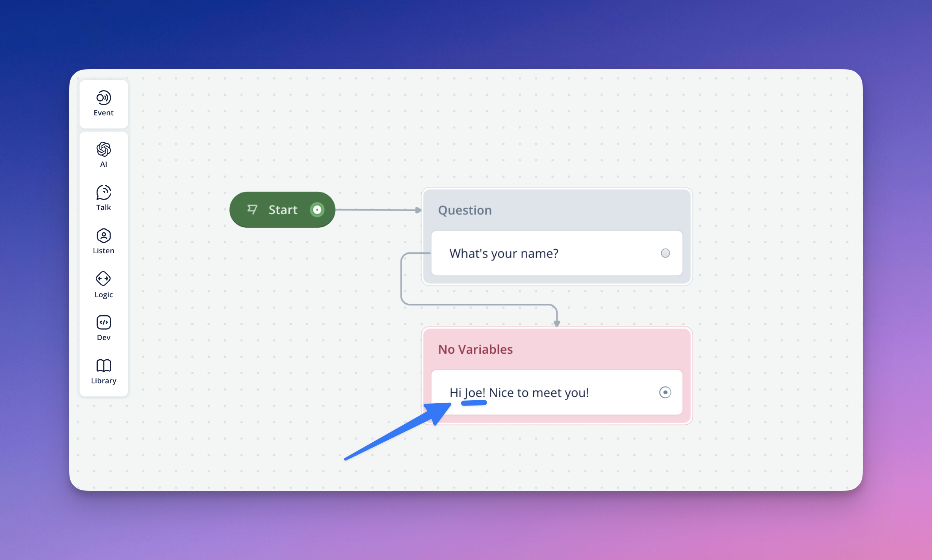This screenshot has height=560, width=932.
Task: Click the Event label in sidebar
Action: click(103, 113)
